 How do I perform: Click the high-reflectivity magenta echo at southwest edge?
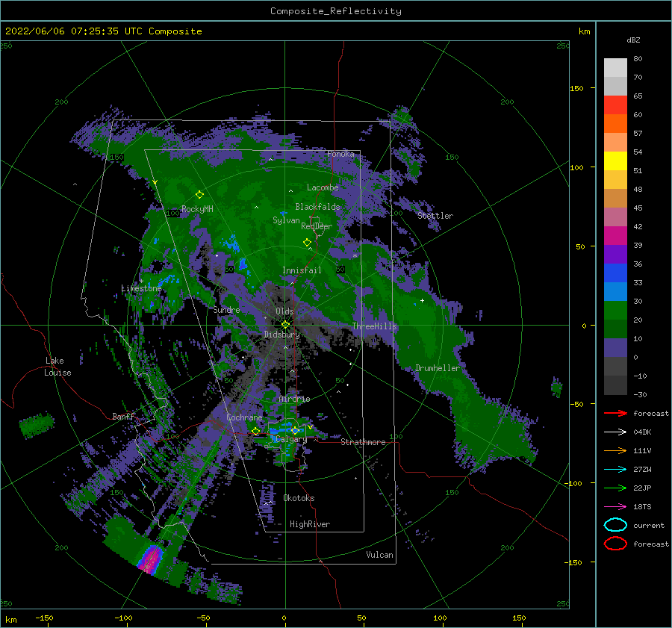pos(151,560)
